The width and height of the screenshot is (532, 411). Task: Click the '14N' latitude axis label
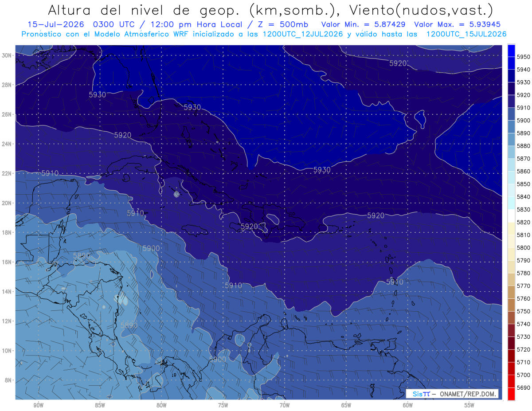tap(7, 291)
